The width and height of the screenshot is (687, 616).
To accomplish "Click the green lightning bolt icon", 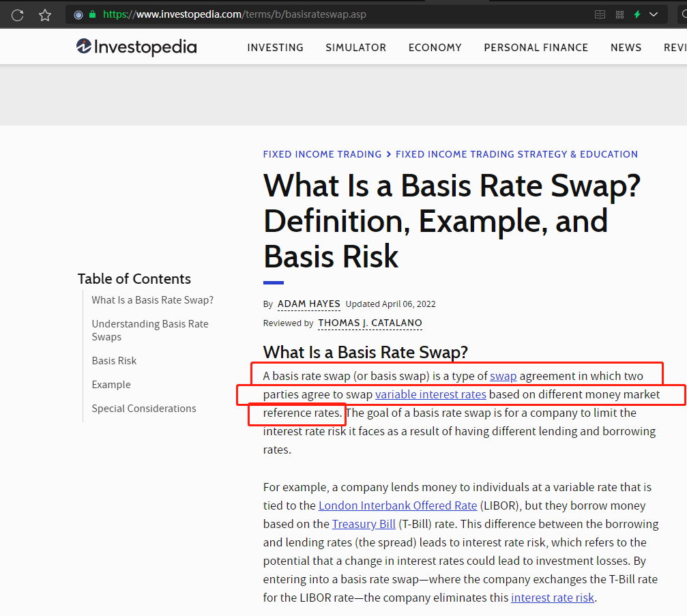I will (637, 14).
